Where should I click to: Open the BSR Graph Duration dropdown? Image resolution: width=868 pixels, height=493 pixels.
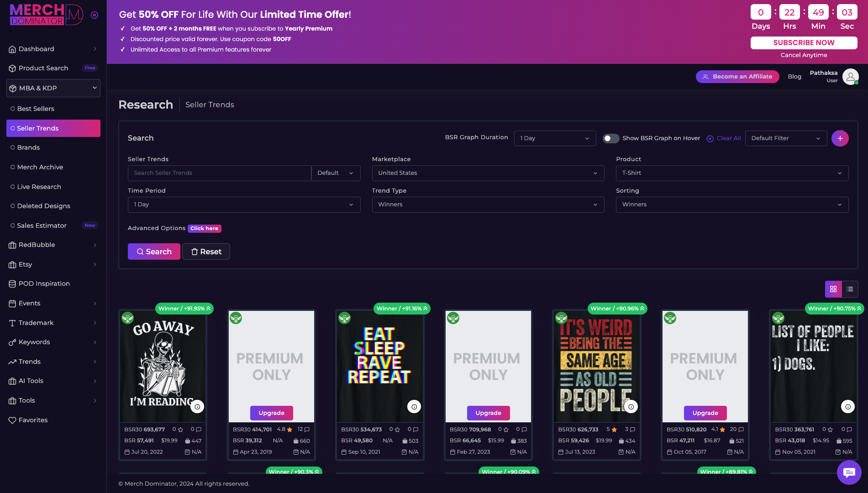click(555, 138)
